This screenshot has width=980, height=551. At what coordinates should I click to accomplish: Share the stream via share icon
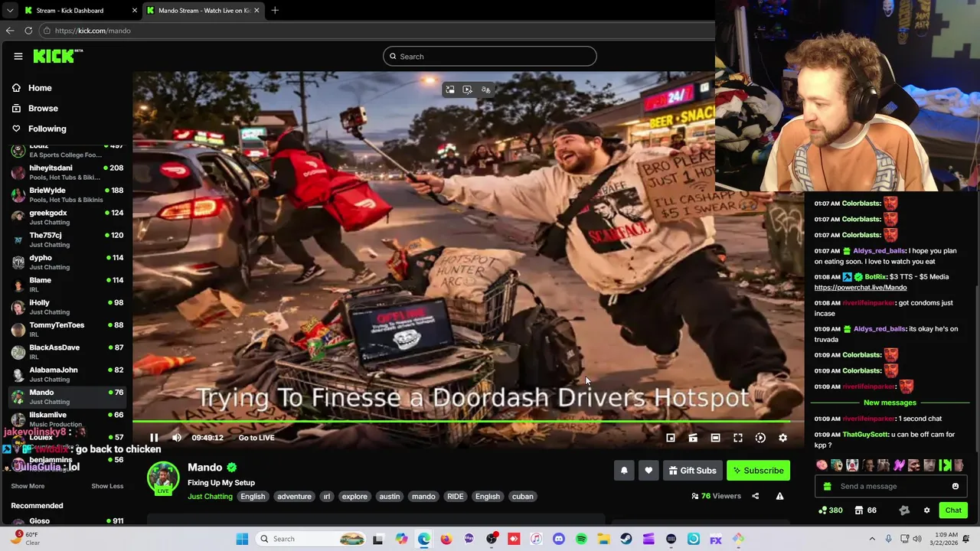[x=755, y=496]
